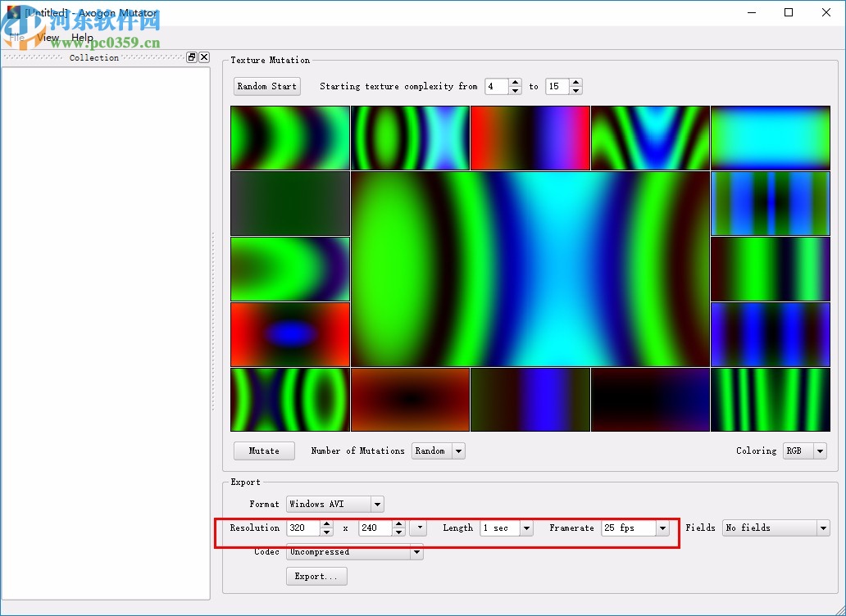Expand the Number of Mutations dropdown
This screenshot has height=616, width=846.
(x=458, y=451)
